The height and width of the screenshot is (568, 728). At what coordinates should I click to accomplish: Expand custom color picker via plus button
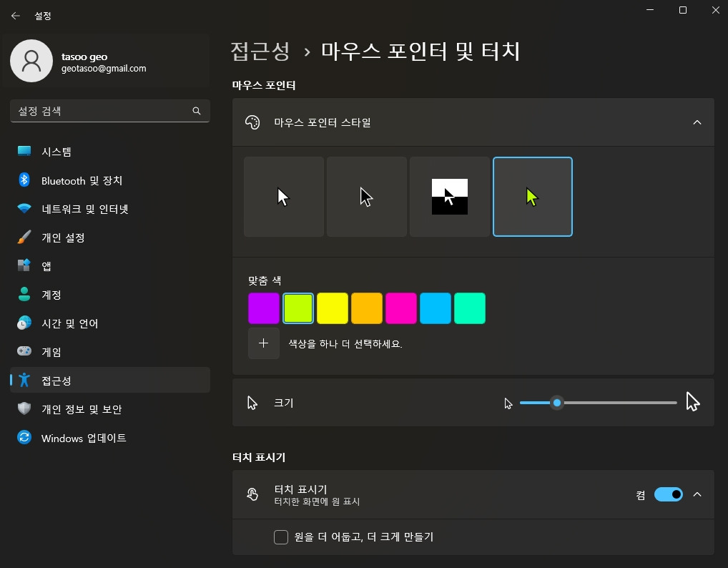coord(263,343)
